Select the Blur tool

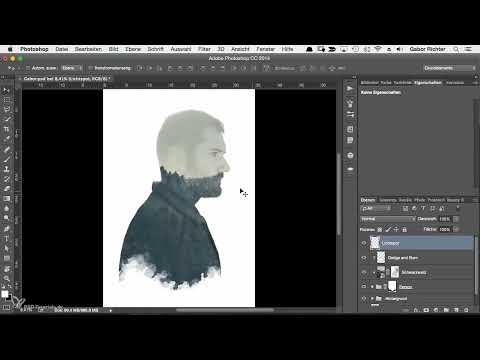6,209
